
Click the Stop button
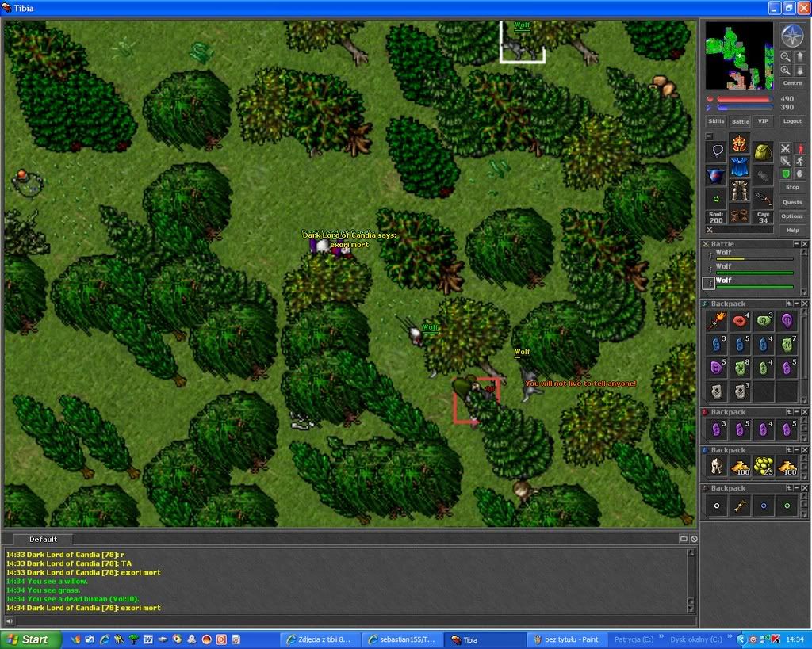tap(792, 187)
